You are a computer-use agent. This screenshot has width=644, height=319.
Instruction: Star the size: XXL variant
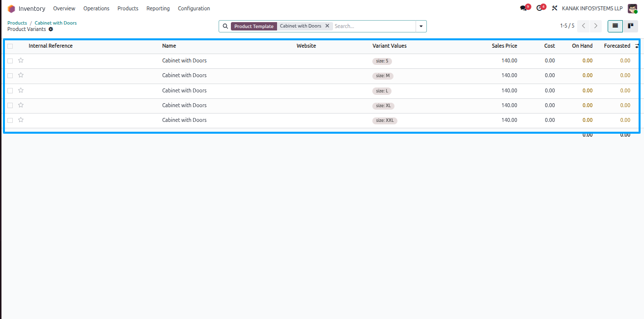click(21, 120)
